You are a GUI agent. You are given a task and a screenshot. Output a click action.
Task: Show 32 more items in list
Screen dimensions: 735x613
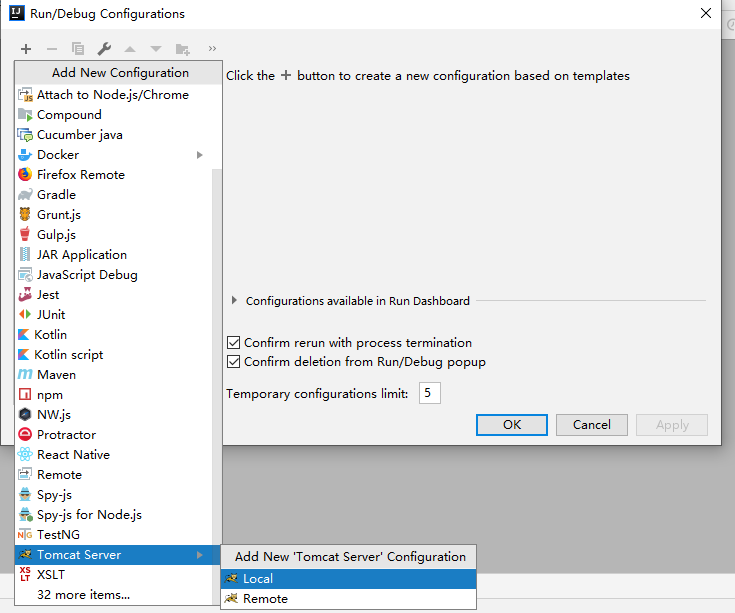tap(114, 595)
